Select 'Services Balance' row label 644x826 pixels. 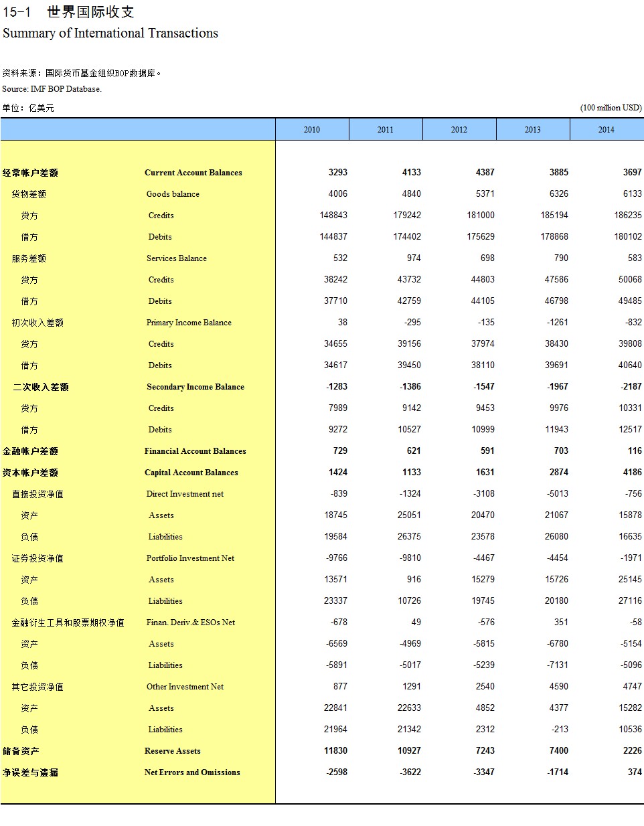click(x=177, y=258)
